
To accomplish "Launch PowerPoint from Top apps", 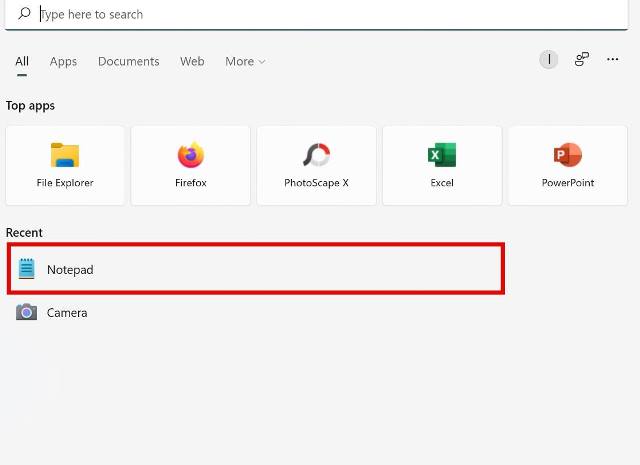I will tap(568, 165).
